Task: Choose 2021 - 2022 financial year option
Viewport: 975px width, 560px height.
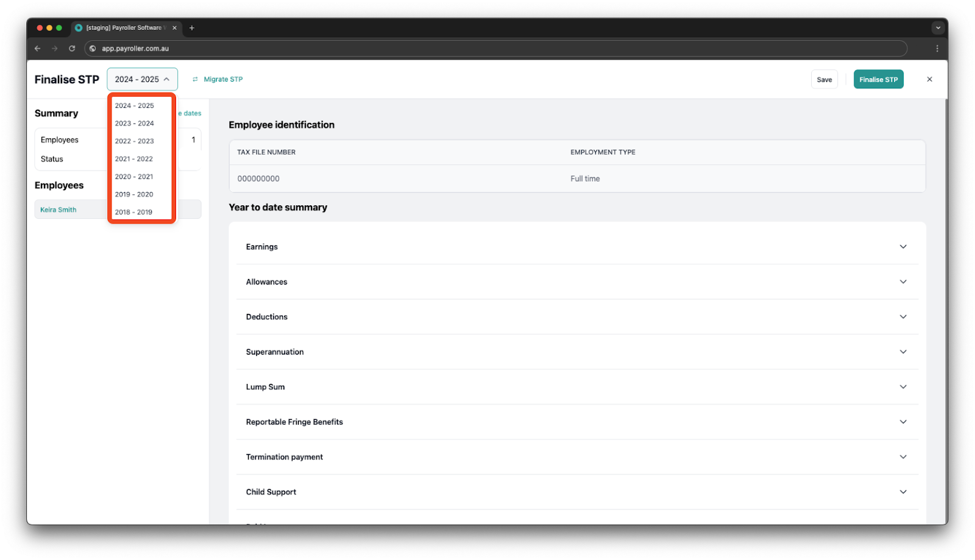Action: click(x=134, y=159)
